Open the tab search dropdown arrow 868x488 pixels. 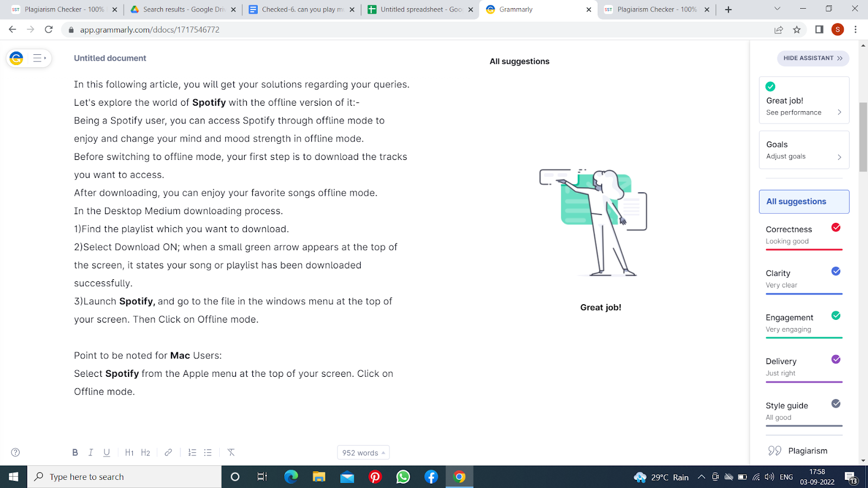(x=777, y=9)
